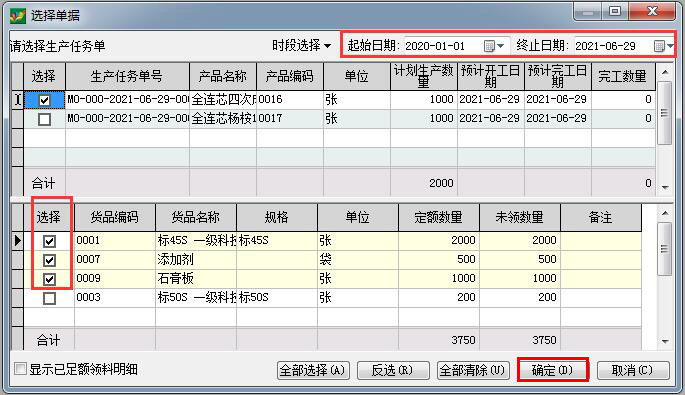The height and width of the screenshot is (395, 685).
Task: Expand the 起始日期 dropdown arrow
Action: (501, 46)
